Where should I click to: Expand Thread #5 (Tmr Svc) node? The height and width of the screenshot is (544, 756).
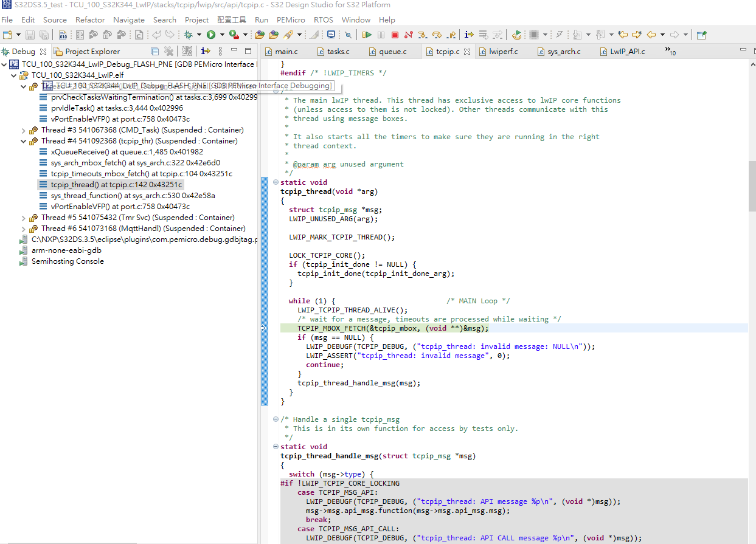click(x=24, y=218)
